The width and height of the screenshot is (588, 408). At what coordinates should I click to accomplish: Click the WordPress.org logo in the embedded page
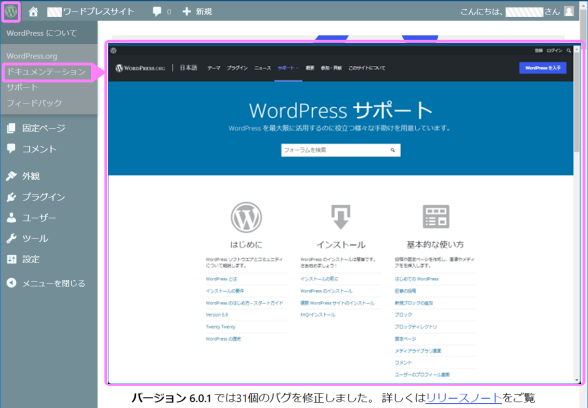[x=140, y=68]
